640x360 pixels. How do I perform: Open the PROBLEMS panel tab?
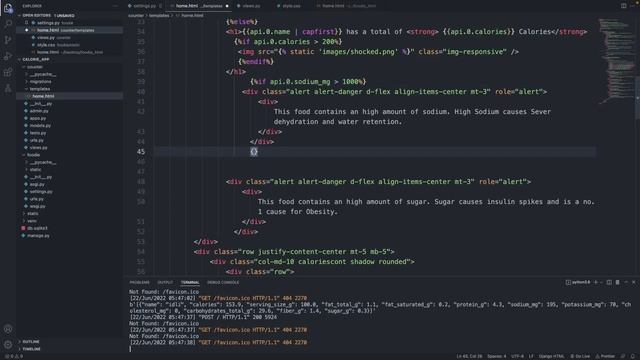pos(140,282)
